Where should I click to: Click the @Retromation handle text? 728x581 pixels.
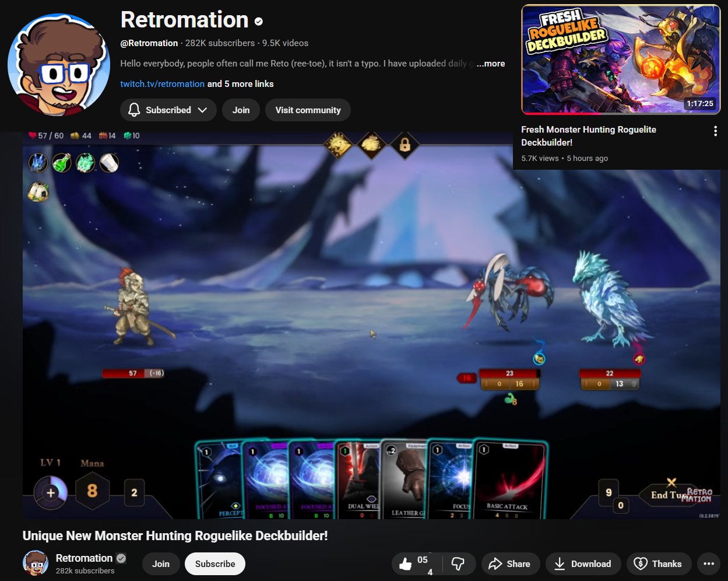[149, 43]
